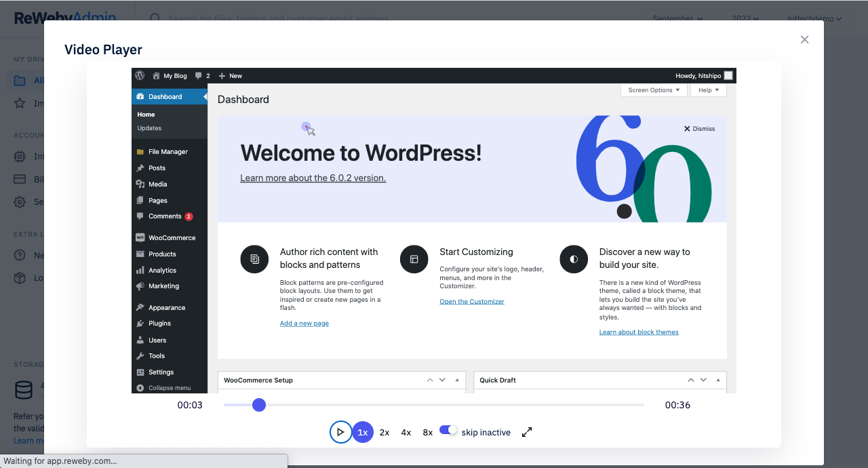Viewport: 868px width, 468px height.
Task: Click the Howdy, hitshipo account menu
Action: click(704, 76)
